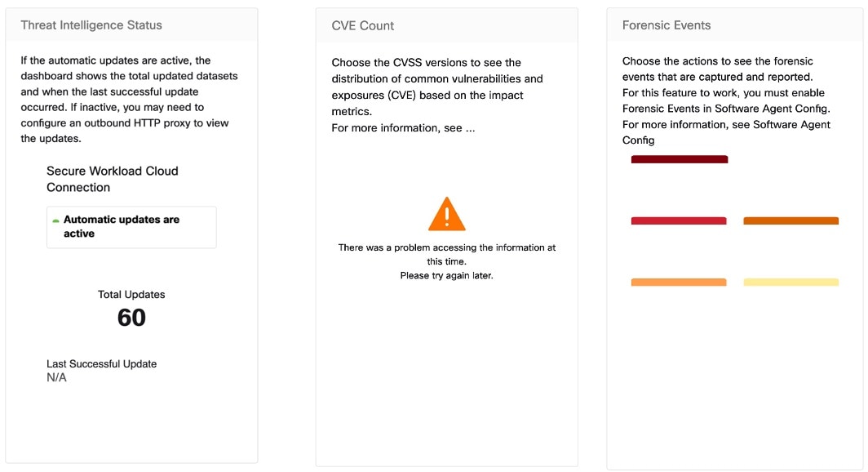Click the green status indicator beside Automatic updates
Viewport: 868px width, 472px height.
pos(56,221)
